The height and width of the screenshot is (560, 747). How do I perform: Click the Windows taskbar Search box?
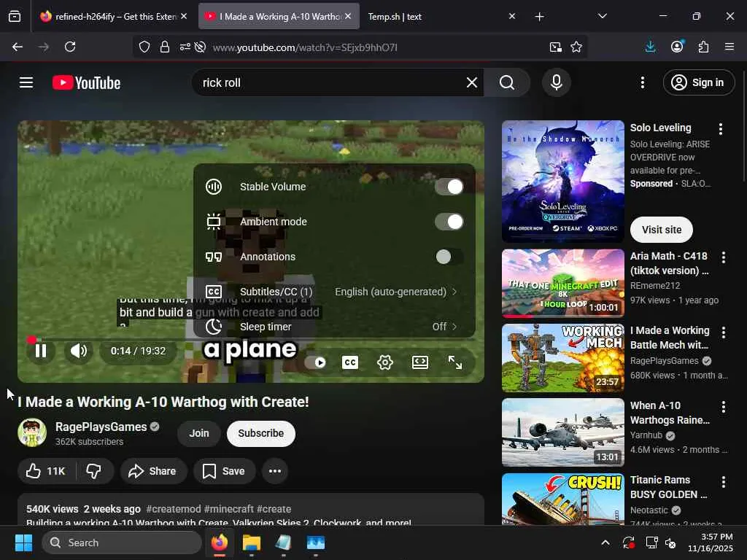[122, 542]
